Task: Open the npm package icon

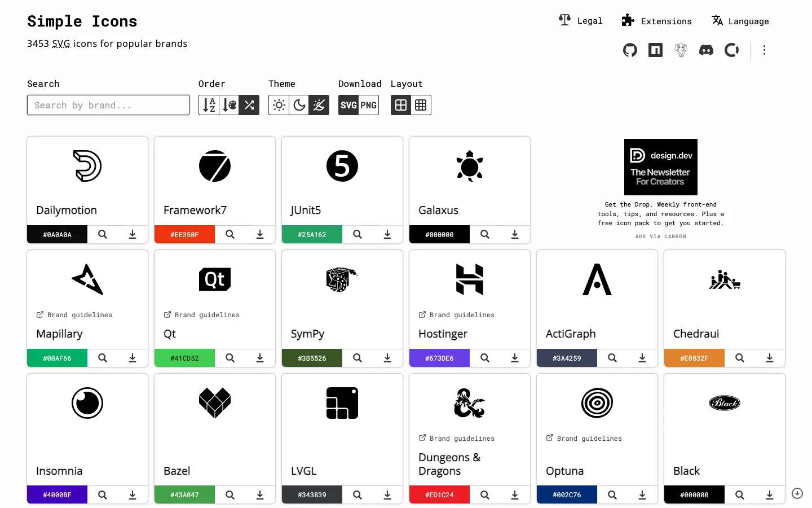Action: [655, 50]
